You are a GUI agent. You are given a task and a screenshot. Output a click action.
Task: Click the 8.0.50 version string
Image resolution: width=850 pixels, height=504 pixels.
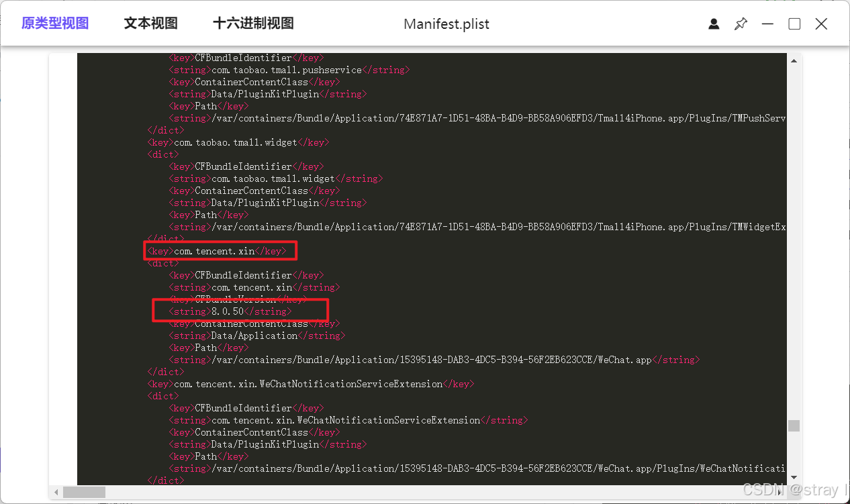(230, 311)
